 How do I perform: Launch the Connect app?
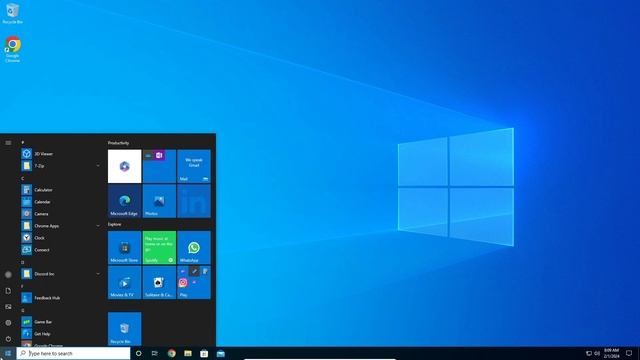pyautogui.click(x=61, y=249)
